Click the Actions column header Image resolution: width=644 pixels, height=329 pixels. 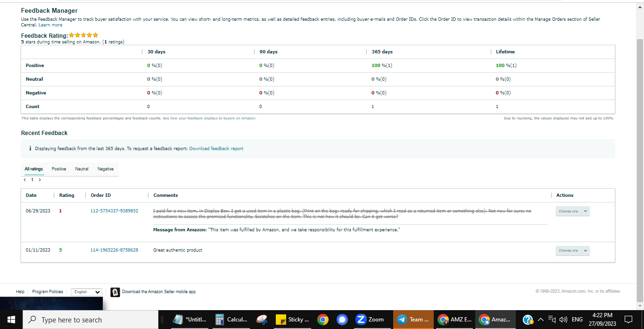point(565,195)
